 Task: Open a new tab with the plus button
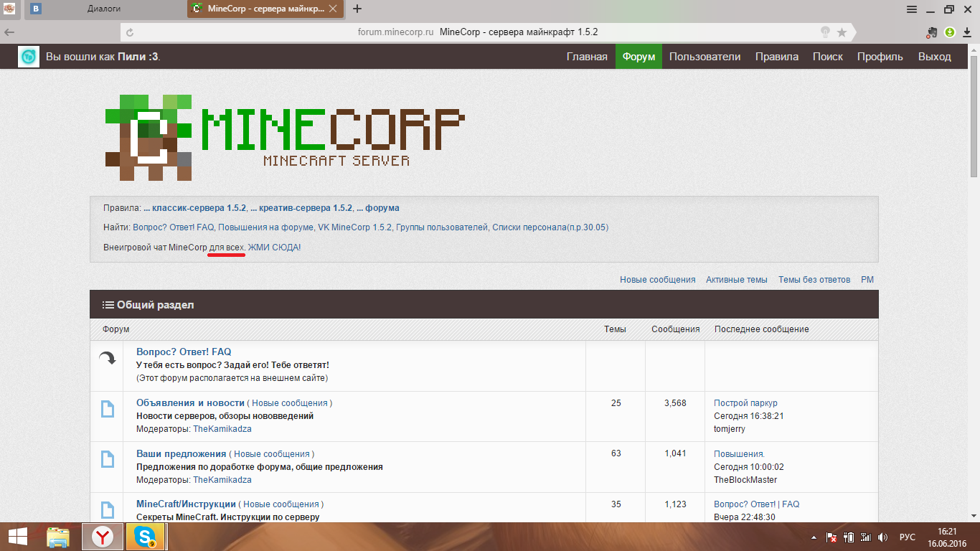(x=357, y=9)
